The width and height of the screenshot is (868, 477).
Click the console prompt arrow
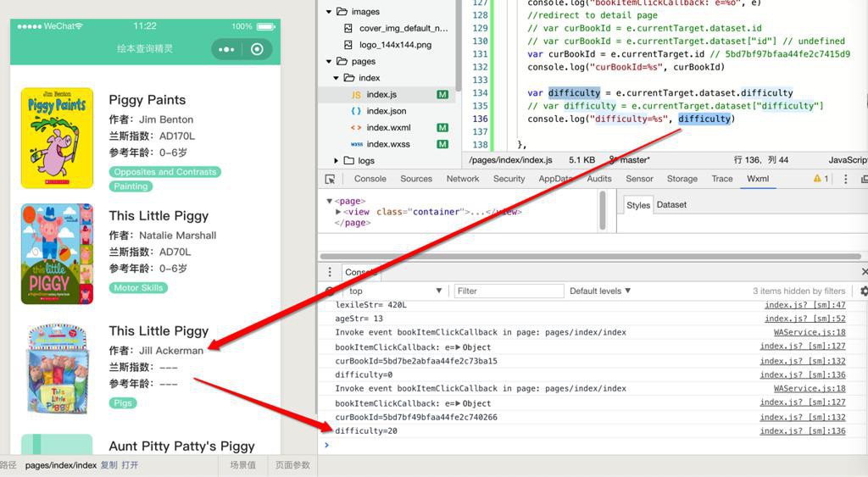(x=326, y=445)
